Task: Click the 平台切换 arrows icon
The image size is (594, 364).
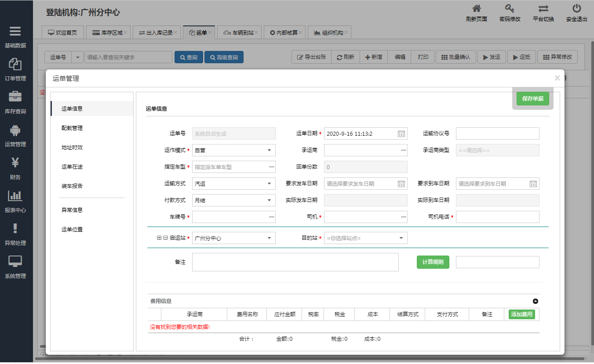Action: [543, 8]
